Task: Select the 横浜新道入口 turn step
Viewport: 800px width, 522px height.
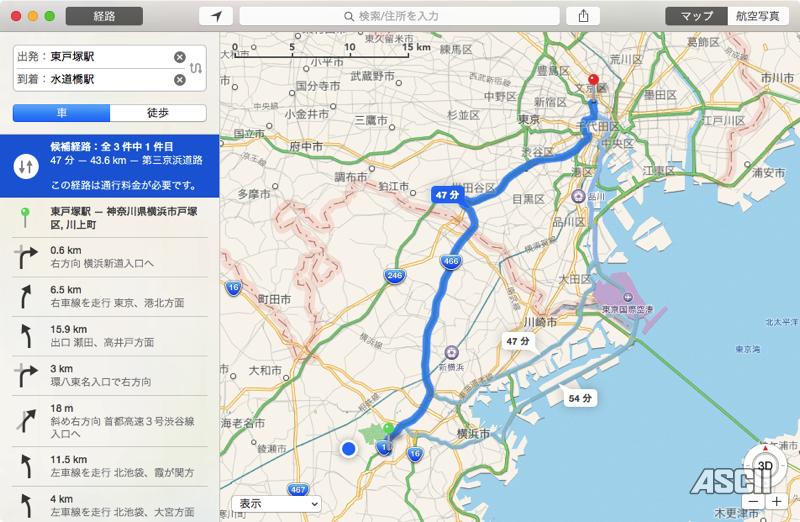Action: pyautogui.click(x=110, y=257)
